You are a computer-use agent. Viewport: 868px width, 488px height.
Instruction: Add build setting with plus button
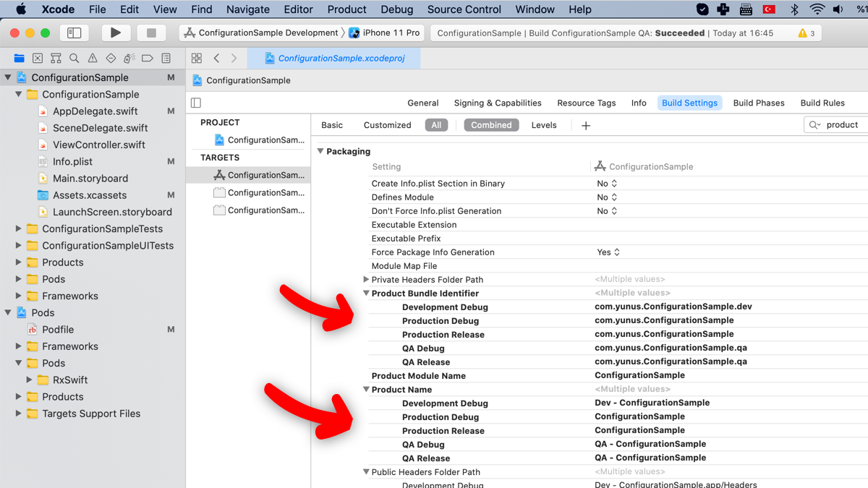pyautogui.click(x=586, y=125)
